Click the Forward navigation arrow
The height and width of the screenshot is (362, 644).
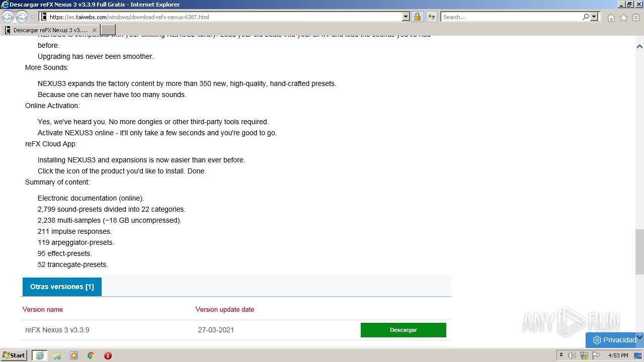(x=22, y=17)
